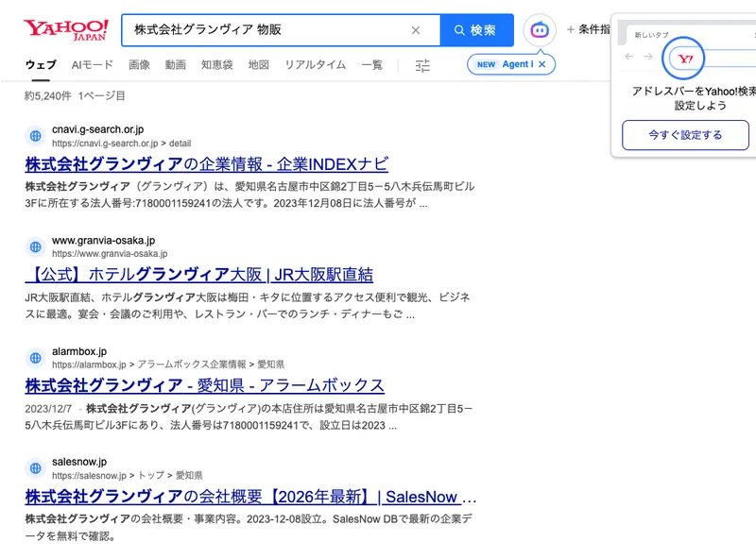Open the アラームボックス result link

[204, 385]
